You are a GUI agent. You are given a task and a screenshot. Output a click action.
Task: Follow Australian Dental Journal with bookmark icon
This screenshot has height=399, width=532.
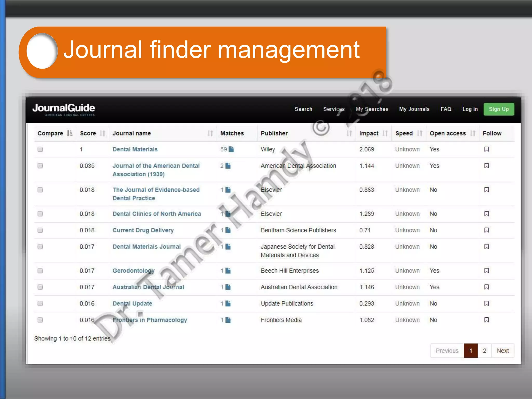487,287
